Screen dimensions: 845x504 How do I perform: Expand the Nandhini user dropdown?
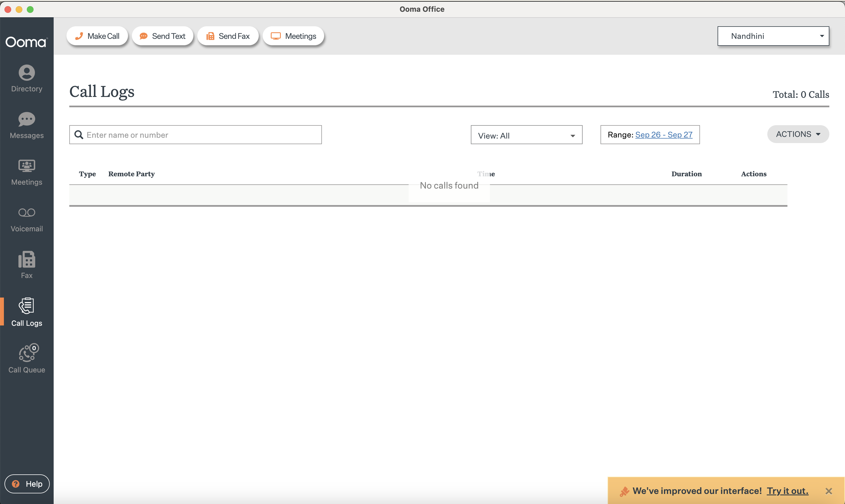pos(773,36)
